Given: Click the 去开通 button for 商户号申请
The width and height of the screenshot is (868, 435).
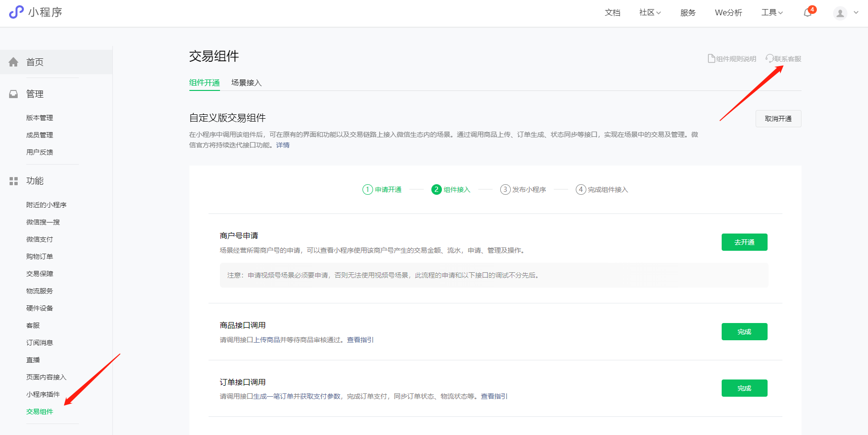Looking at the screenshot, I should pyautogui.click(x=744, y=242).
